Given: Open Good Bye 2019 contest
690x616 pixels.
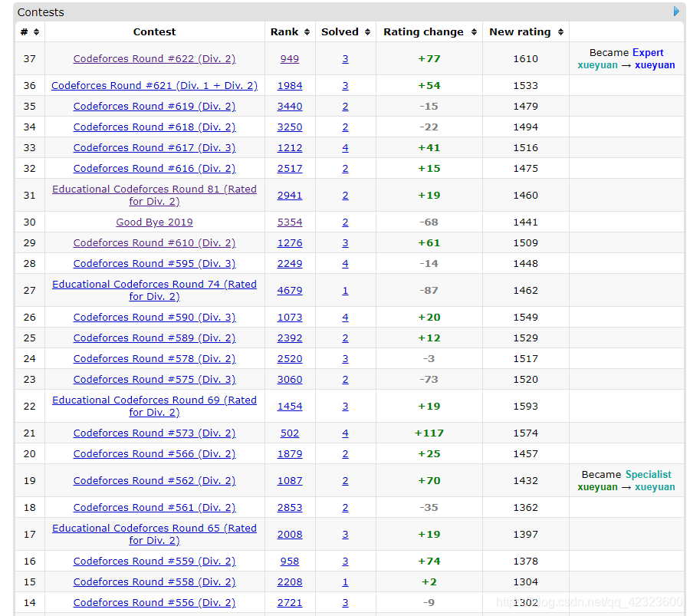Looking at the screenshot, I should 154,222.
